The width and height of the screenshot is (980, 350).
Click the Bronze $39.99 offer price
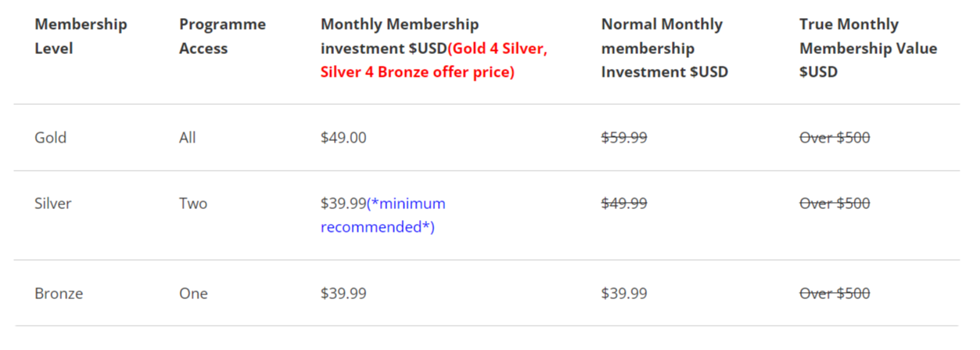[x=343, y=294]
